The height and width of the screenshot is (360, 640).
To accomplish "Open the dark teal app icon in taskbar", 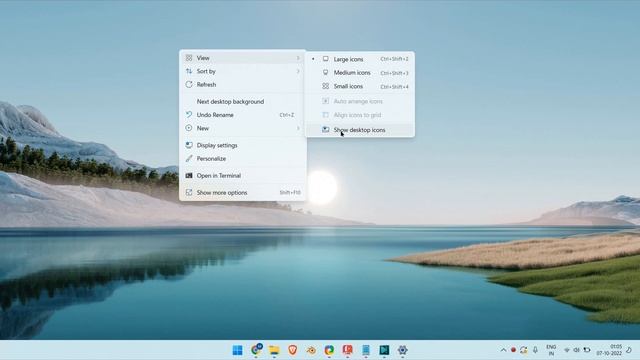I will [x=384, y=350].
